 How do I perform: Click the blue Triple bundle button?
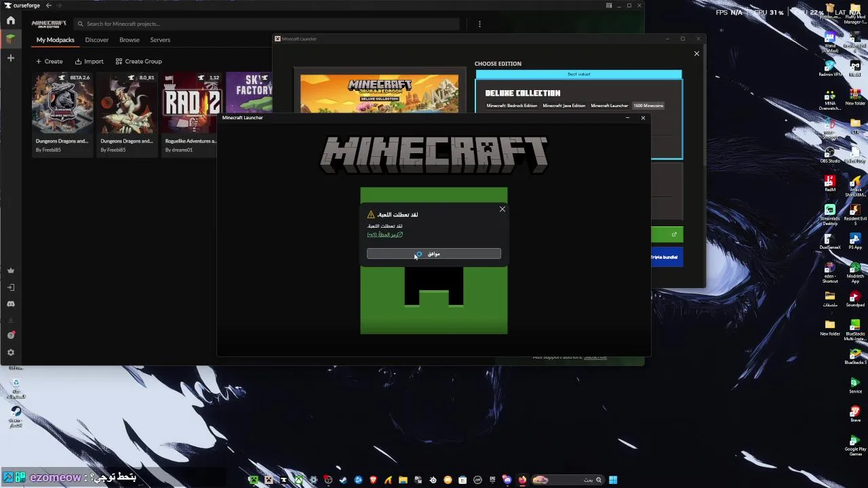coord(667,257)
